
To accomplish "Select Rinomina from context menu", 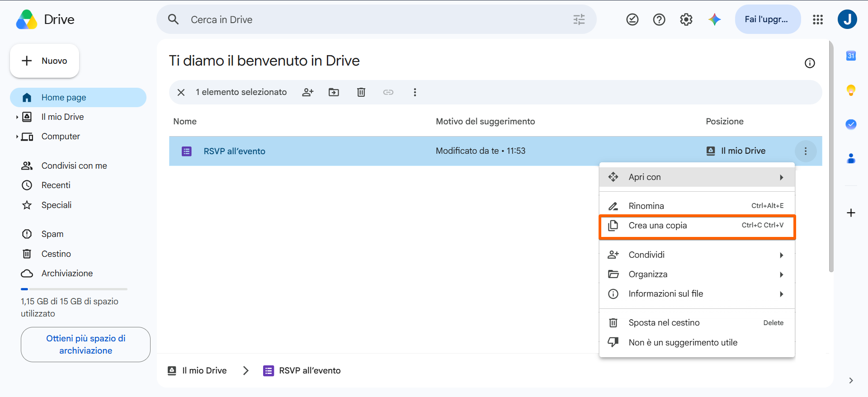I will coord(697,206).
